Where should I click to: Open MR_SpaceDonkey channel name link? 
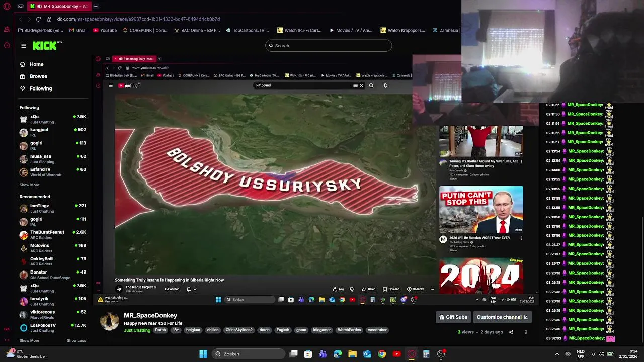pyautogui.click(x=150, y=315)
